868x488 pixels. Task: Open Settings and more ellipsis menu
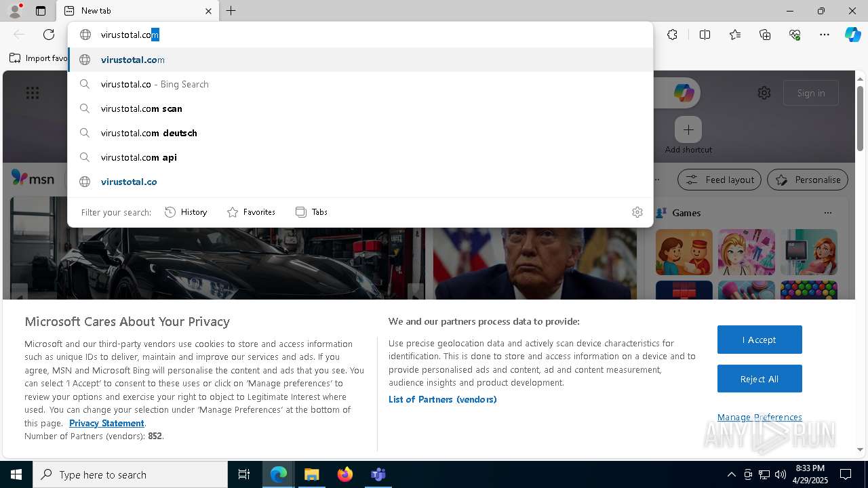(825, 35)
